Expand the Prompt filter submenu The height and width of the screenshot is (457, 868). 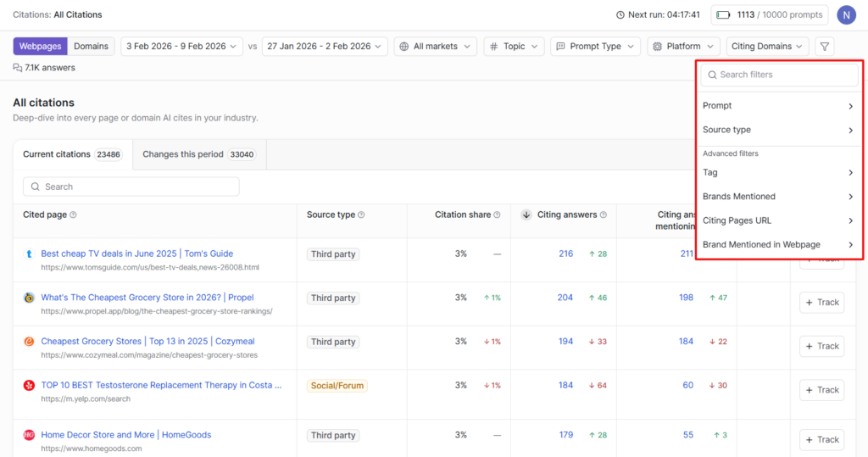(778, 106)
